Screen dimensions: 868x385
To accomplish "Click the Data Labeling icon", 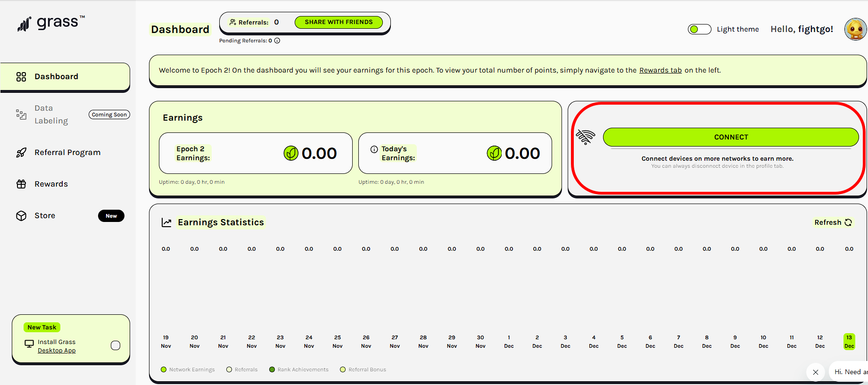I will 21,115.
